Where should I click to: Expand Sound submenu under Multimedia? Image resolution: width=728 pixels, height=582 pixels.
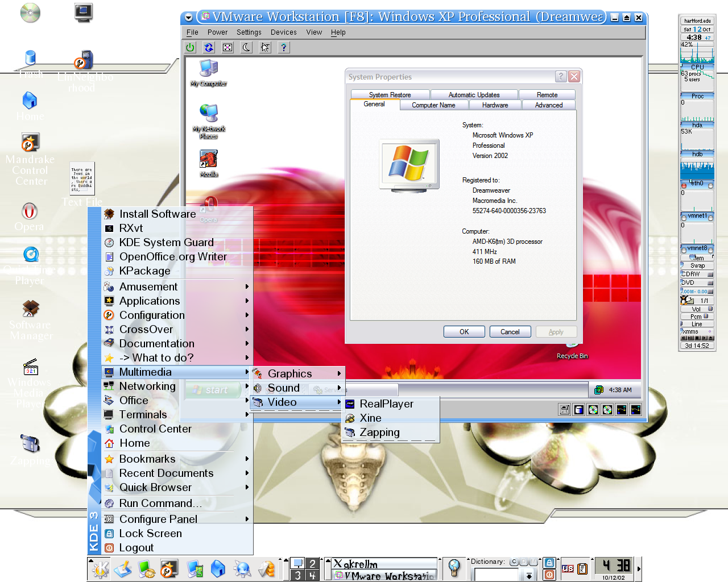(297, 388)
